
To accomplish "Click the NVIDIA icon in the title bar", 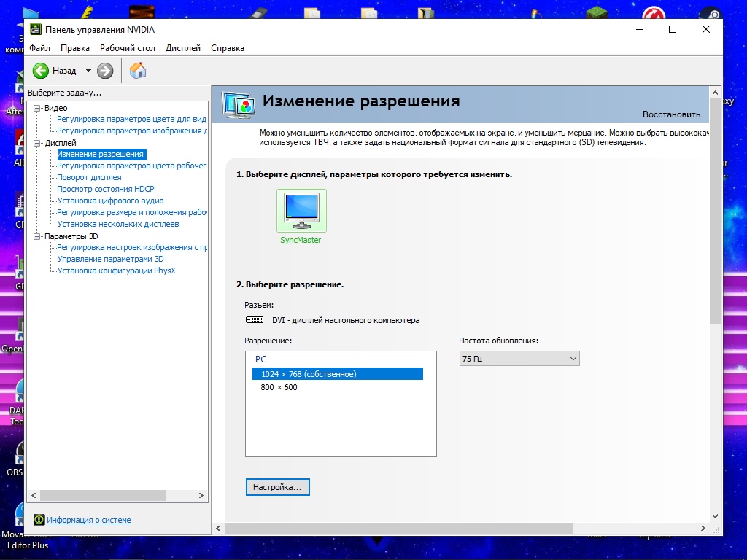I will tap(34, 29).
